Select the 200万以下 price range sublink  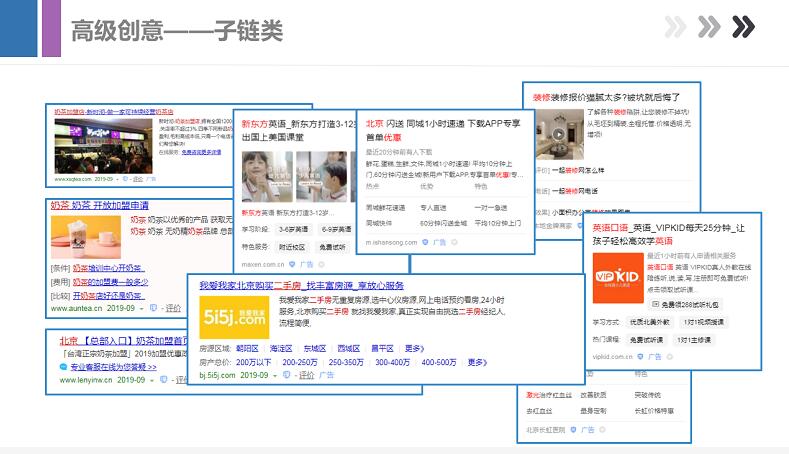[256, 361]
